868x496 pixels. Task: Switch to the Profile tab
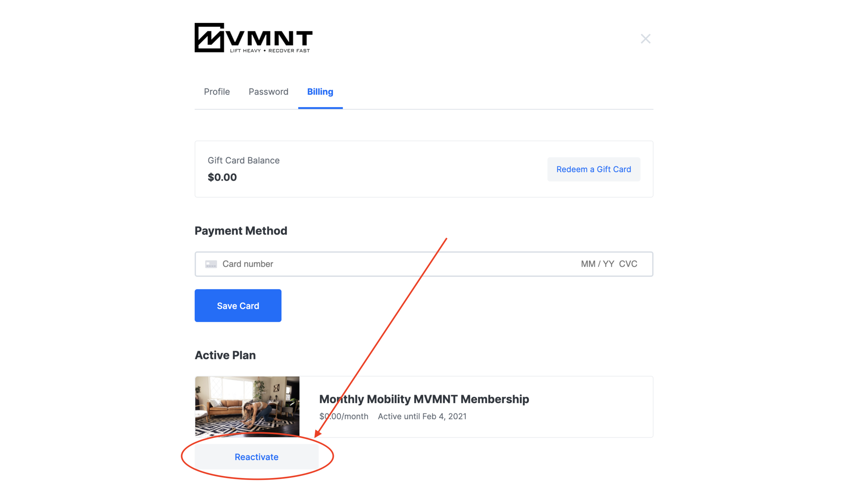coord(217,92)
